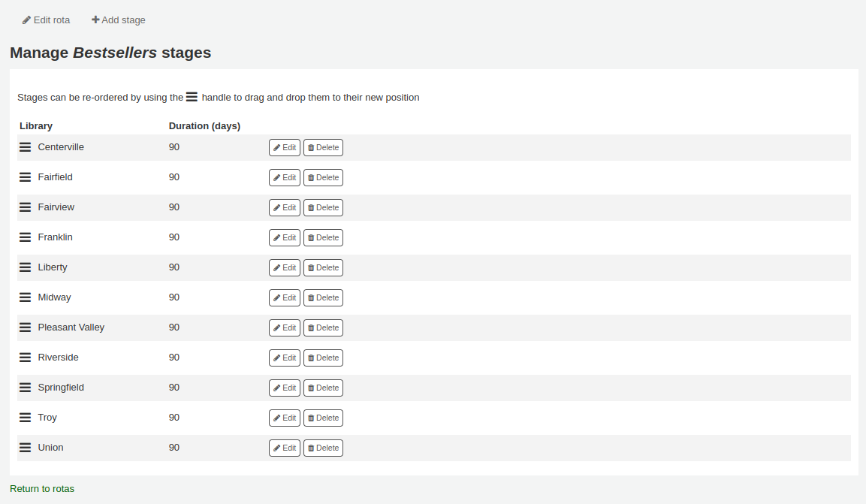Click the Delete button for Union

click(x=323, y=448)
